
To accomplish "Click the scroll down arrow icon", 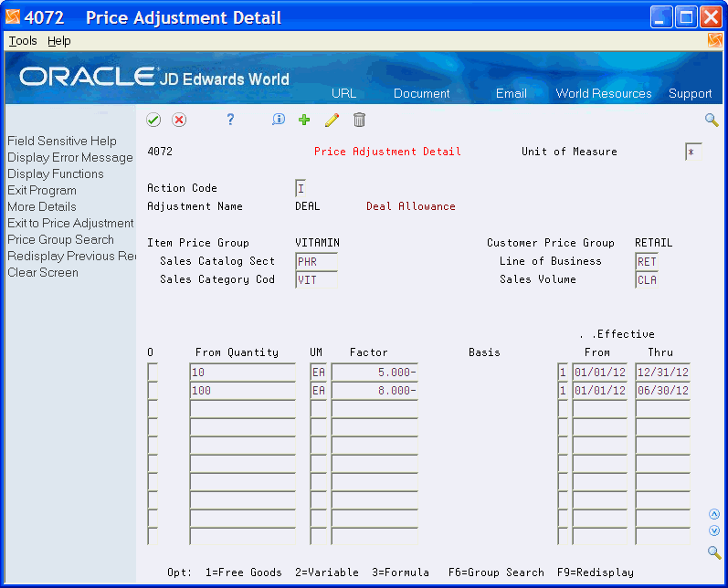I will 714,530.
